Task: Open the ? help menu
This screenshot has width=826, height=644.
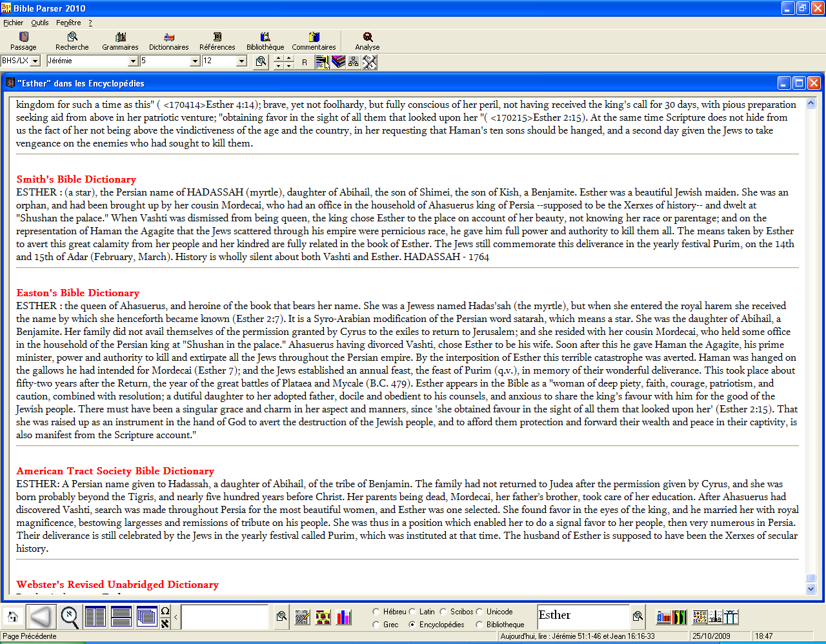Action: (x=90, y=23)
